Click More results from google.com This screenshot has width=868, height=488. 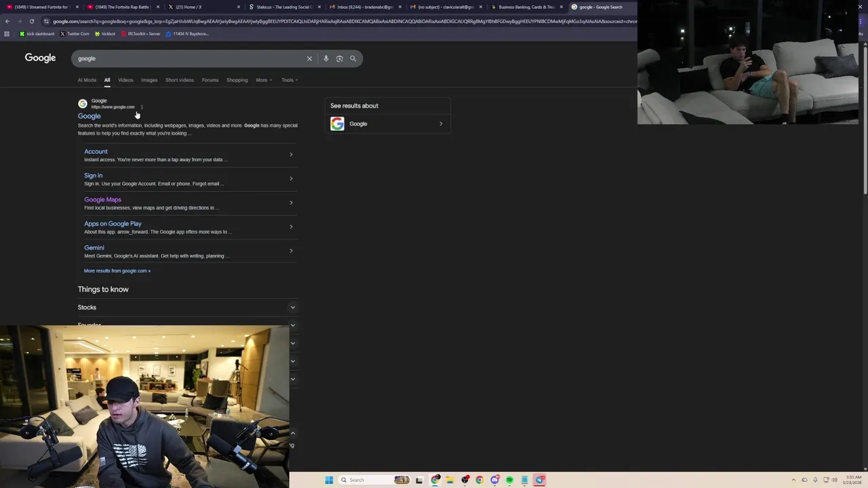tap(117, 271)
